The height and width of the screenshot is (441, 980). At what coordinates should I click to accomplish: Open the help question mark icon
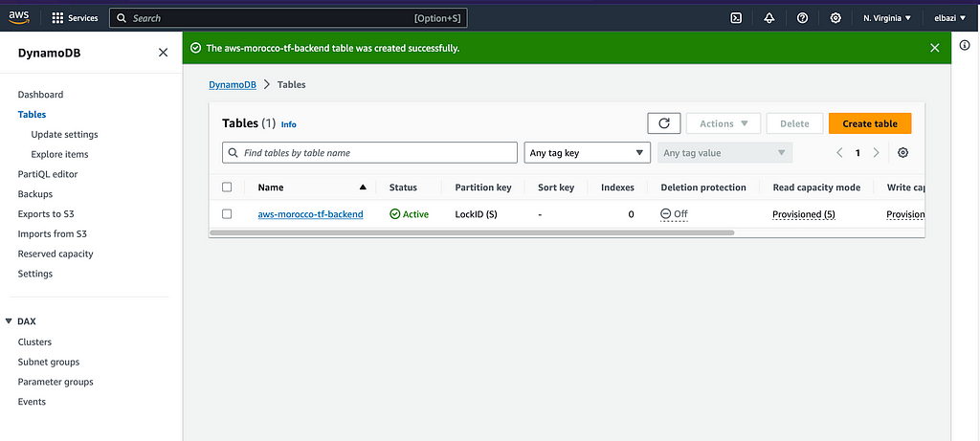803,18
